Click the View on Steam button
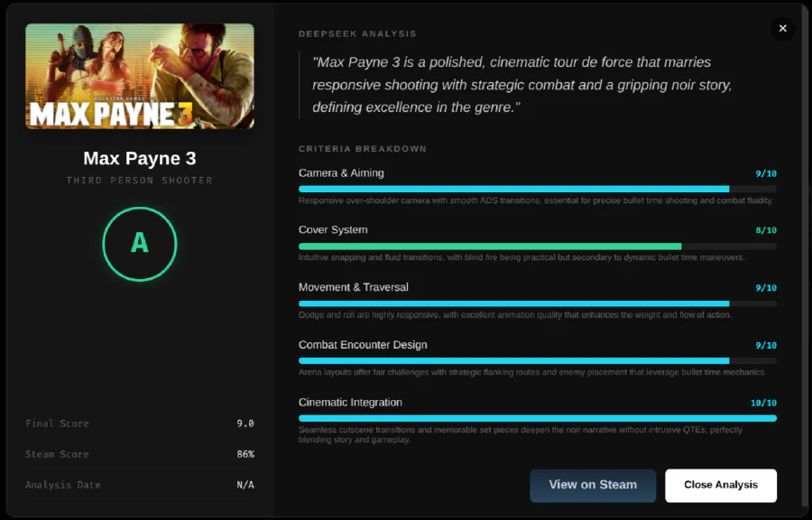812x520 pixels. pos(593,485)
